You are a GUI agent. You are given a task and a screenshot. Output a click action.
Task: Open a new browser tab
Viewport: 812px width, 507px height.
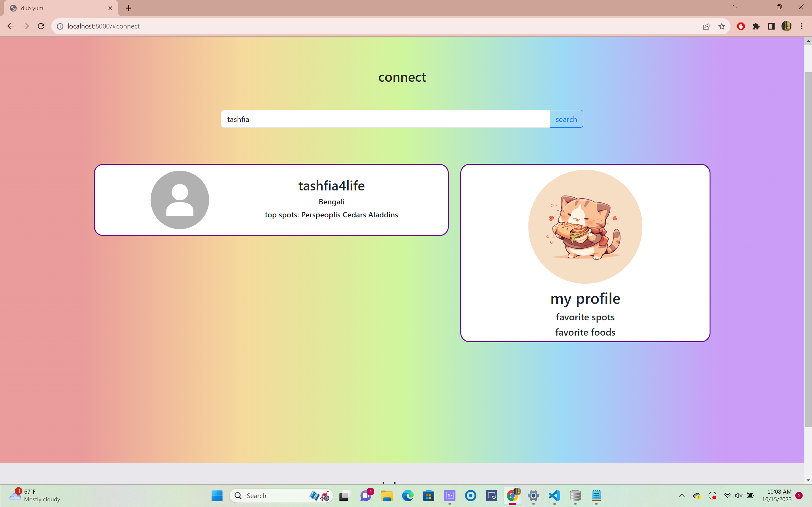[128, 8]
